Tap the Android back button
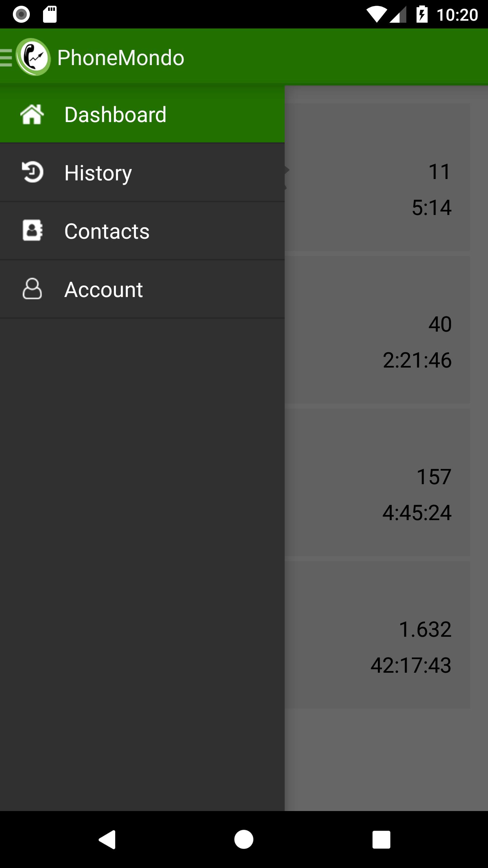488x868 pixels. click(x=107, y=840)
